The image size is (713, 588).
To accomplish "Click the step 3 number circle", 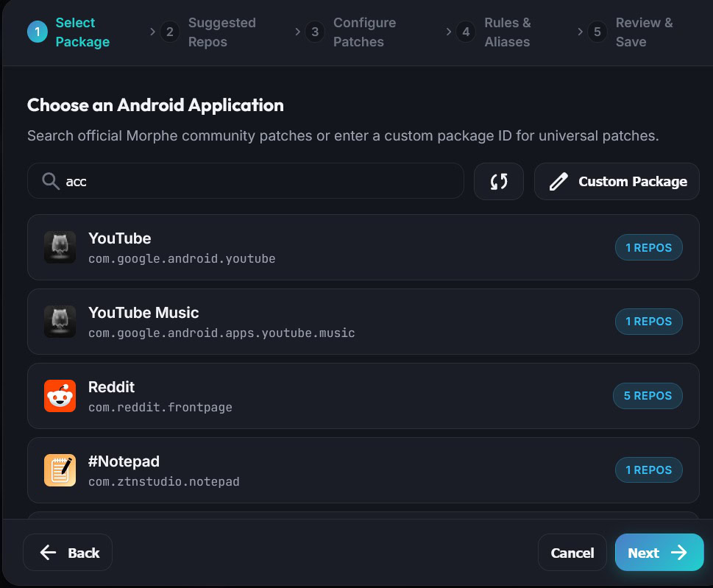I will [x=315, y=32].
